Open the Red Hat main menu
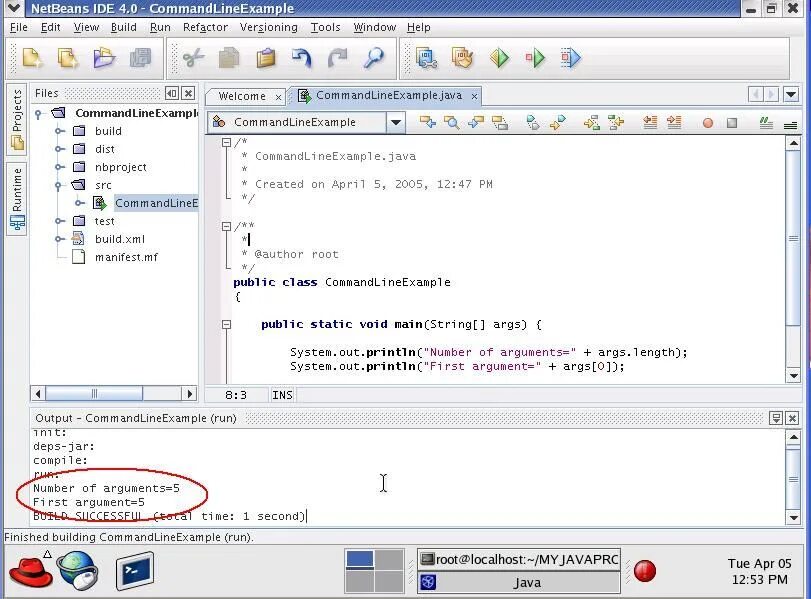Viewport: 811px width, 599px height. (x=30, y=570)
